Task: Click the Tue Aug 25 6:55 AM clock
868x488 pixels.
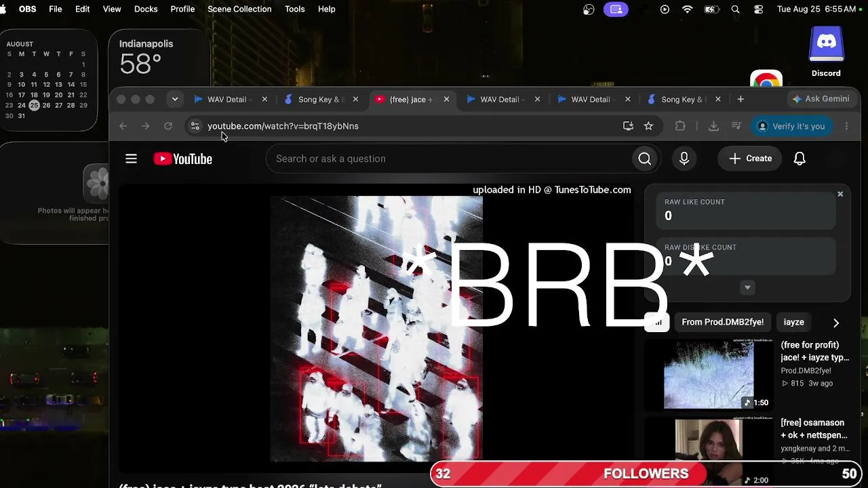Action: [x=816, y=9]
